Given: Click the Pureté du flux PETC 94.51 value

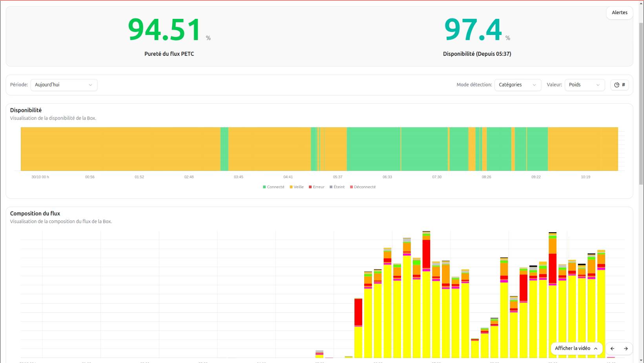Looking at the screenshot, I should coord(164,30).
